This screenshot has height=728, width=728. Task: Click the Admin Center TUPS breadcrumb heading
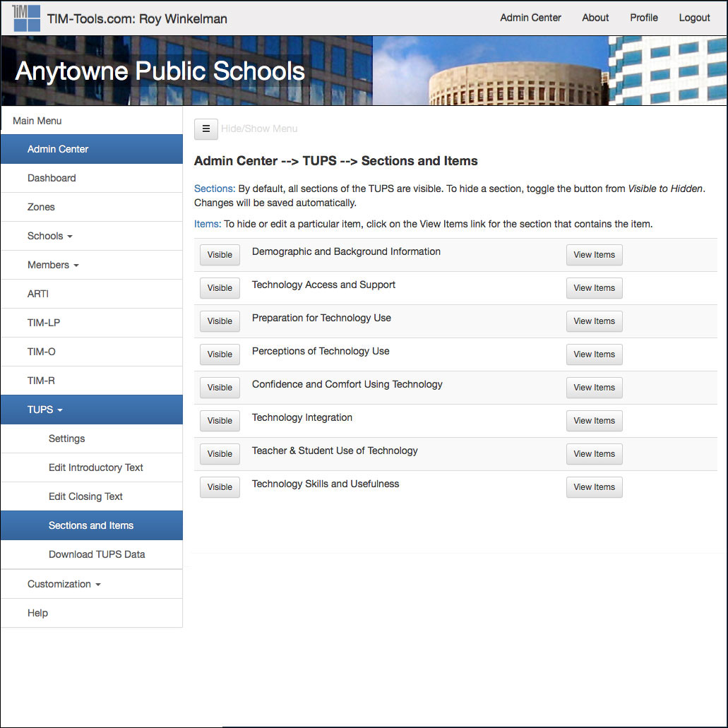pos(335,161)
